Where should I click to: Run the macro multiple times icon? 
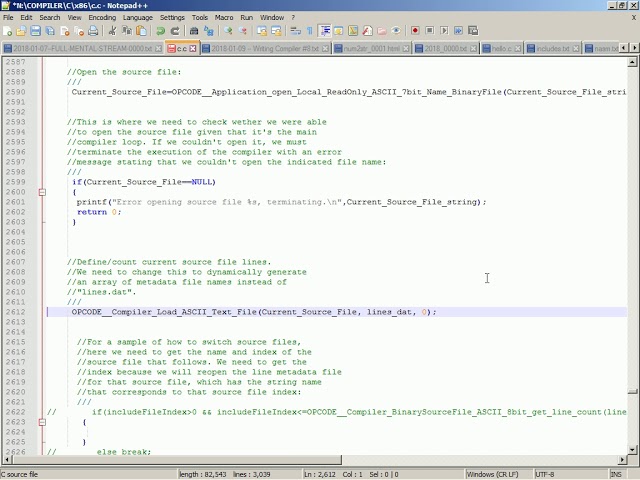point(458,31)
